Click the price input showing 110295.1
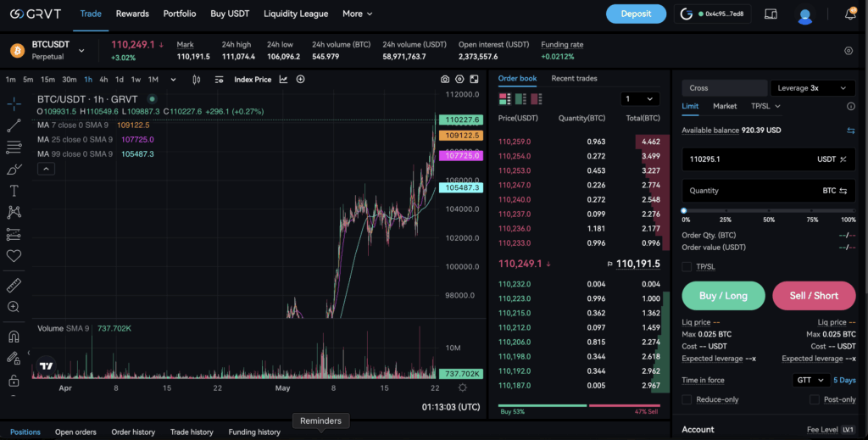Screen dimensions: 868x440 coord(769,159)
